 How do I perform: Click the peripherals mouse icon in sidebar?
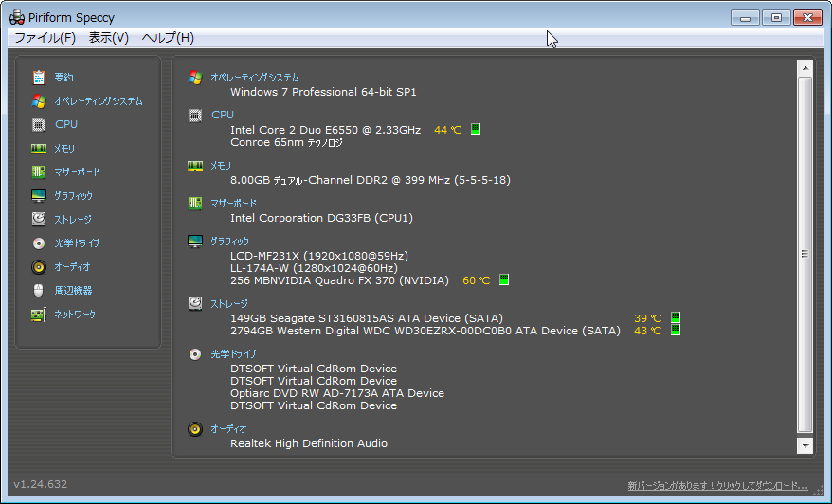pos(38,290)
